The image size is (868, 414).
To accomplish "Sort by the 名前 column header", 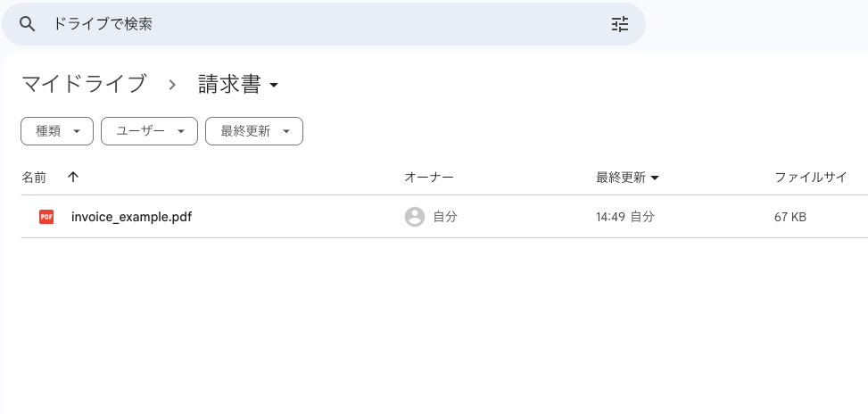I will tap(34, 178).
